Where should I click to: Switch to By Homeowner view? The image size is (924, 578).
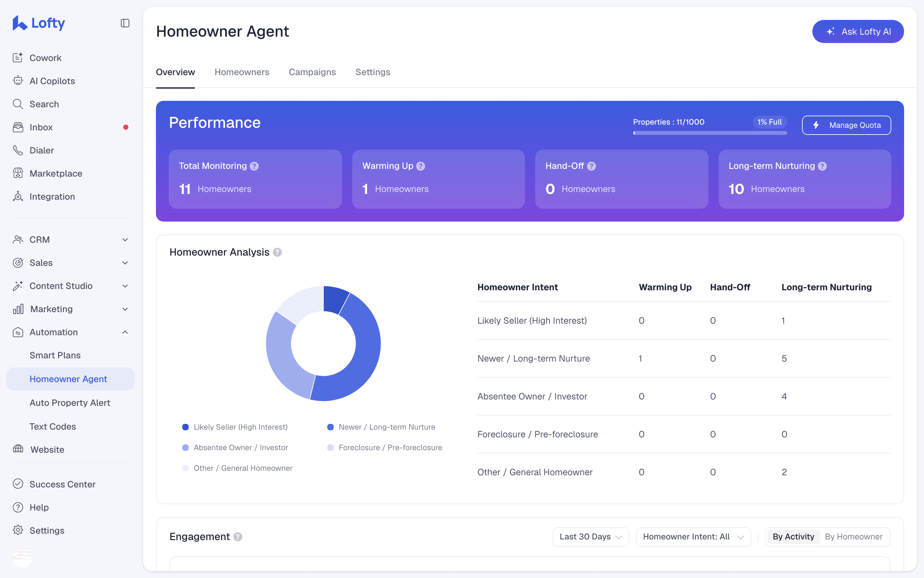pyautogui.click(x=853, y=537)
